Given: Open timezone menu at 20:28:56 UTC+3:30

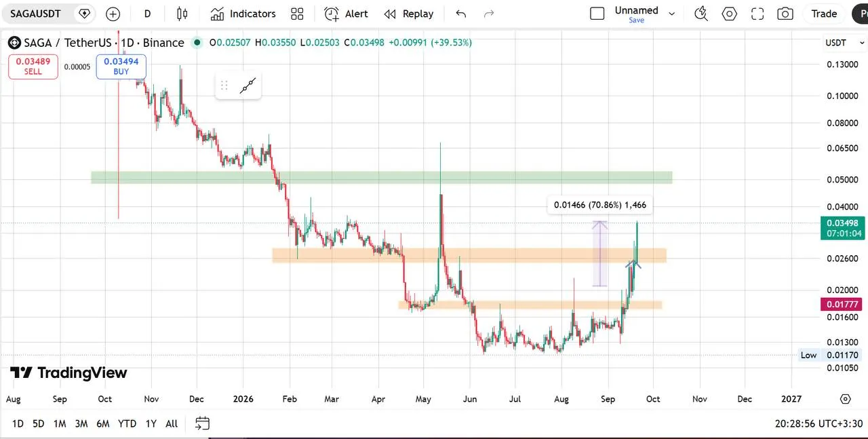Looking at the screenshot, I should pos(818,423).
